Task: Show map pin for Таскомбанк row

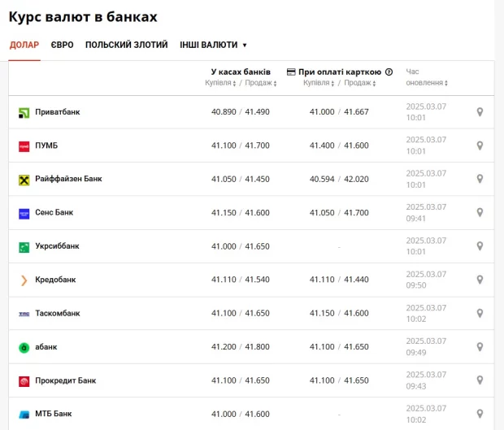Action: point(480,313)
